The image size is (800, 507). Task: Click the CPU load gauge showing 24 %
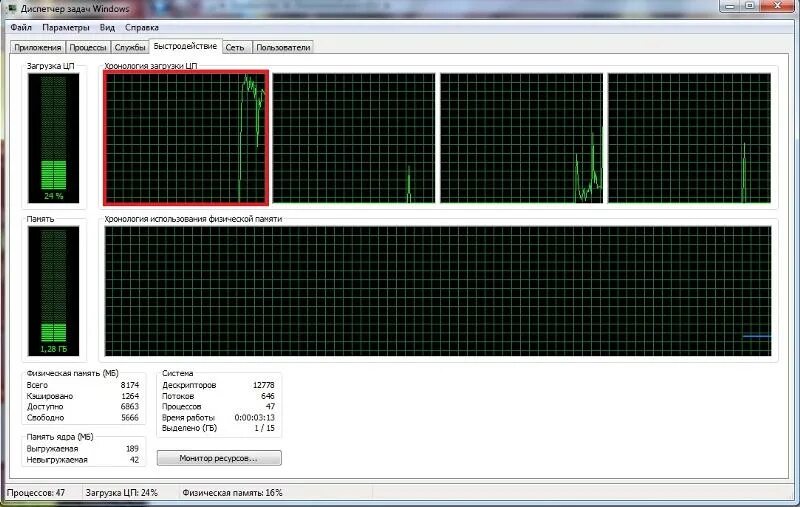(x=54, y=138)
